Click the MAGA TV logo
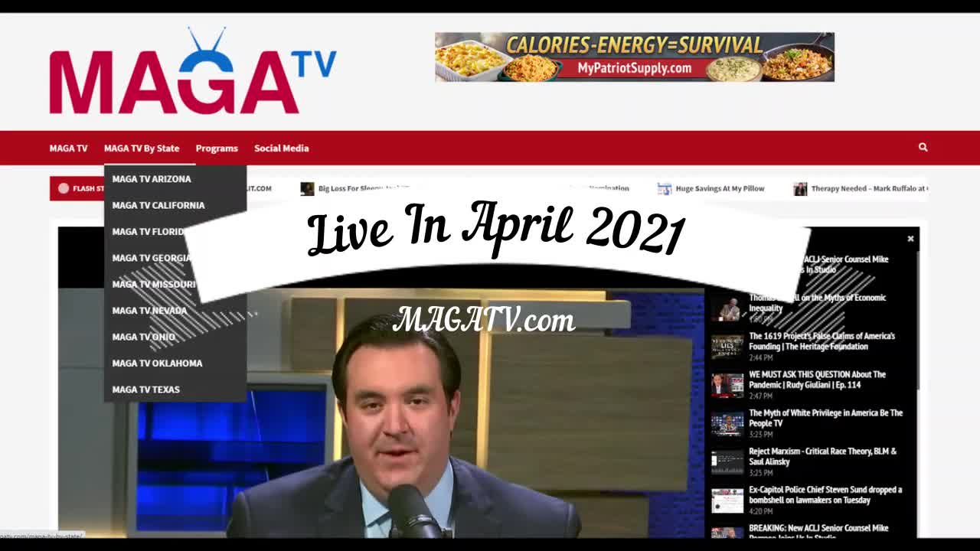 (192, 71)
